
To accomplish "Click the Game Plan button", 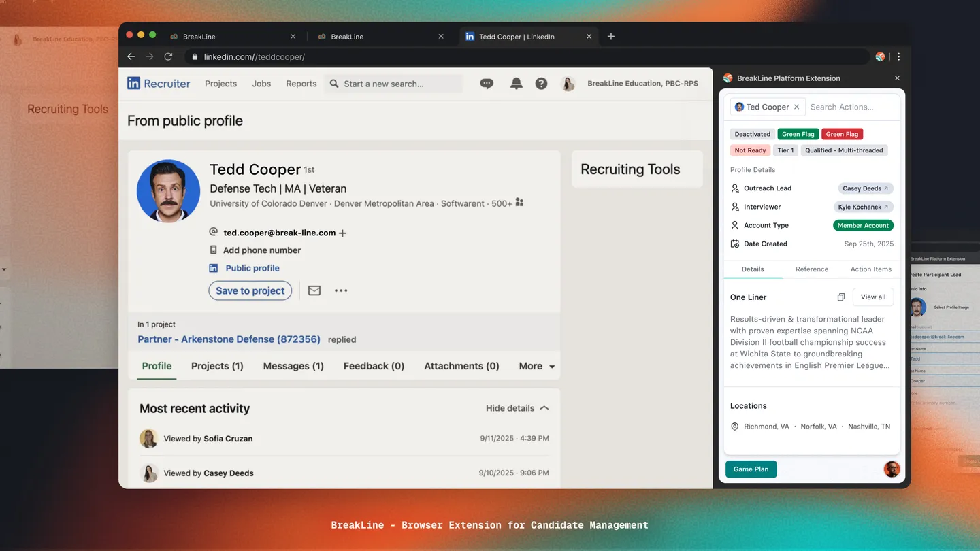I will pos(751,469).
